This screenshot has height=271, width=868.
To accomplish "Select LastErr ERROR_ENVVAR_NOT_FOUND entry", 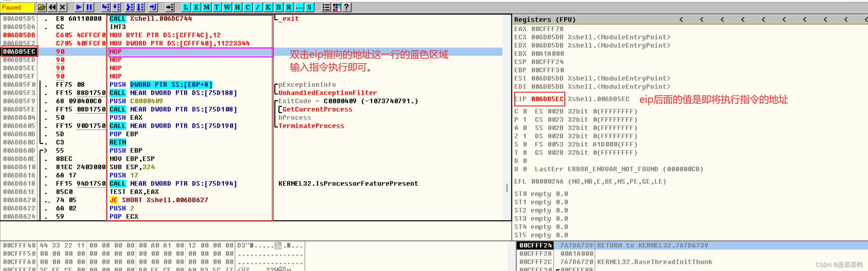I will (619, 169).
